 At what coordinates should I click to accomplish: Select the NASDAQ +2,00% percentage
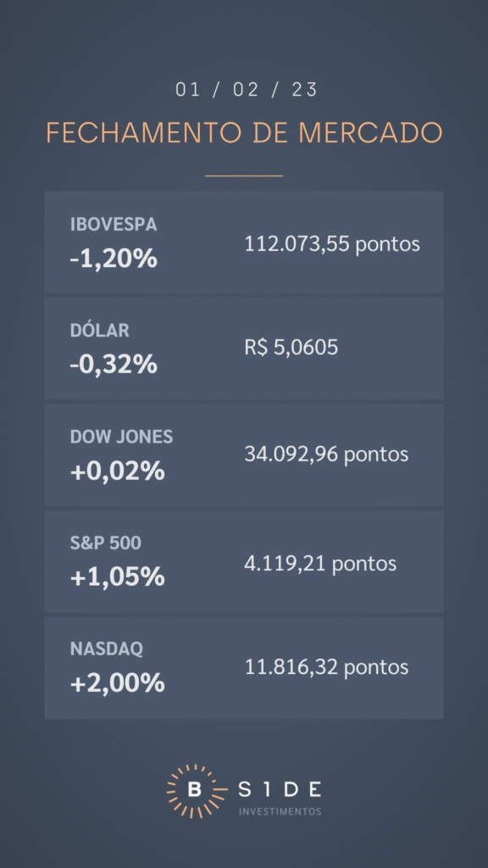pos(117,684)
